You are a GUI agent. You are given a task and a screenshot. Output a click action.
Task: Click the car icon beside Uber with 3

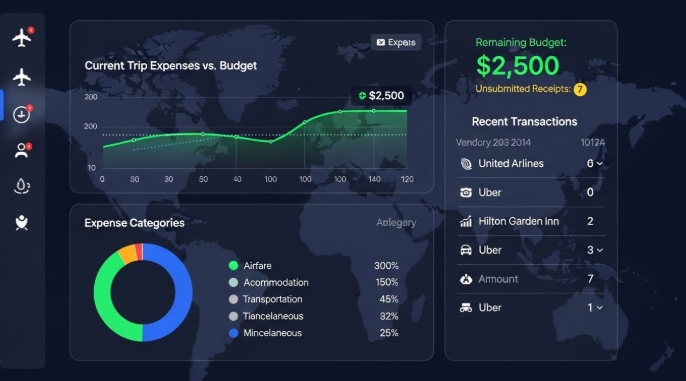point(466,250)
